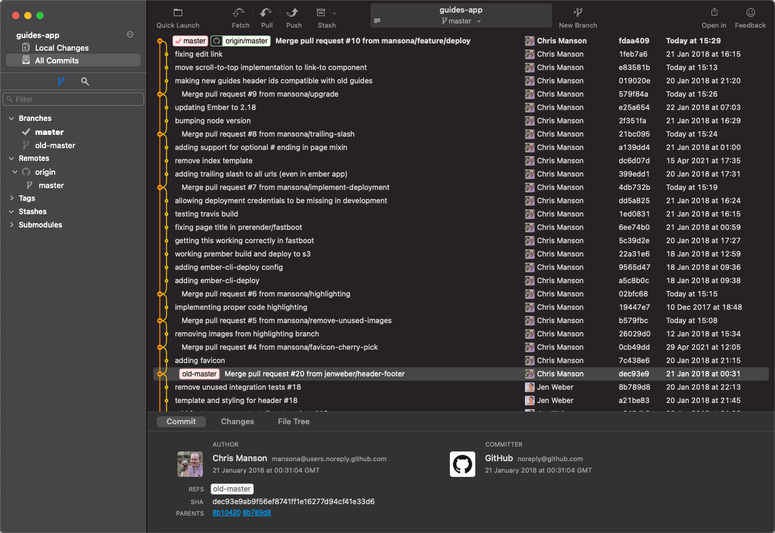This screenshot has width=775, height=533.
Task: Fetch from remote using Fetch icon
Action: point(239,13)
